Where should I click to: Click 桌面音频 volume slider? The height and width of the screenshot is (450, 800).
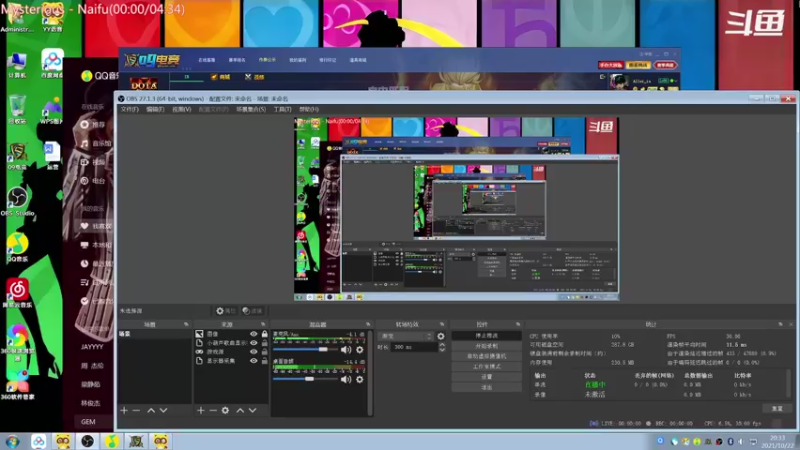point(305,379)
